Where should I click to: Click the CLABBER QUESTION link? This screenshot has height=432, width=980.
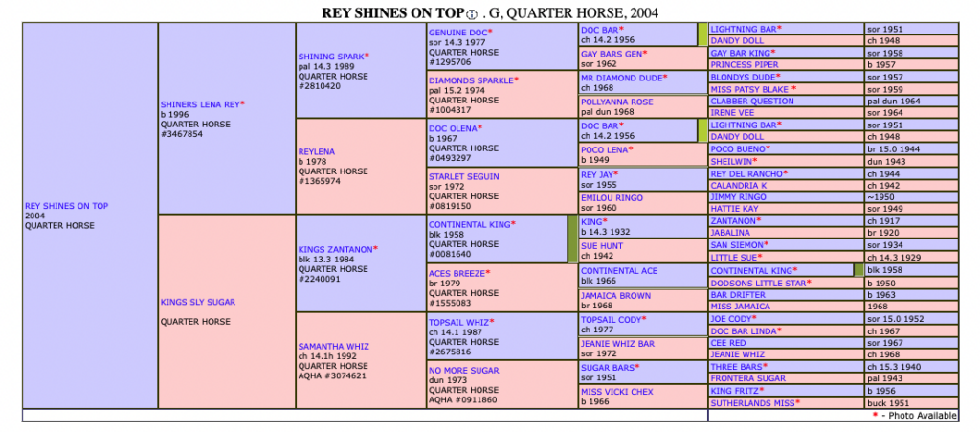pyautogui.click(x=752, y=102)
